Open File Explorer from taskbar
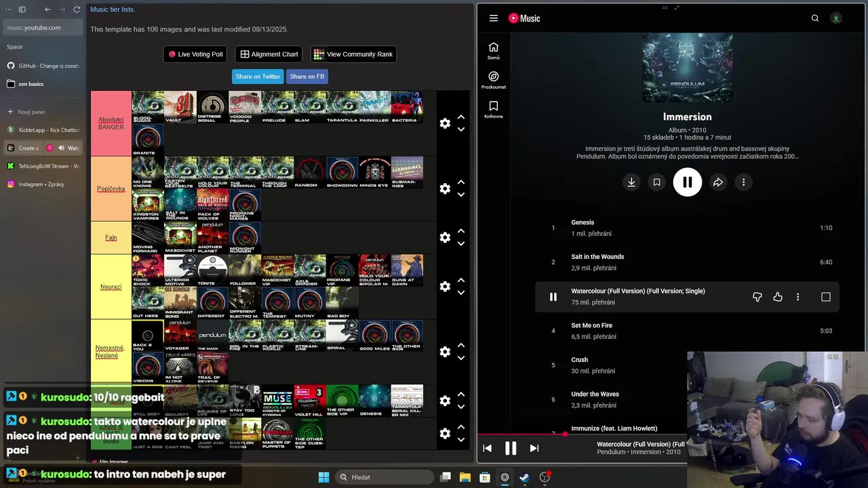 (x=465, y=477)
